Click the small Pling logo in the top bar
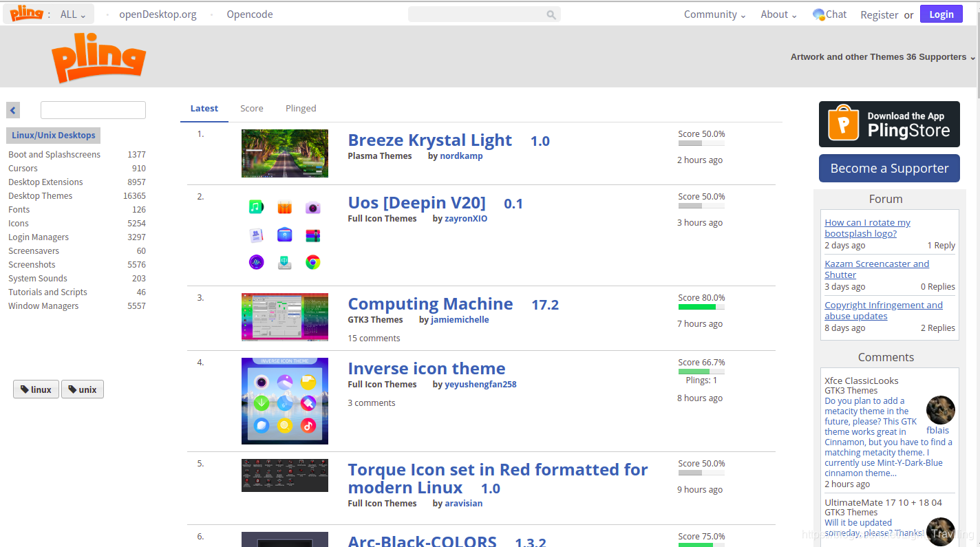This screenshot has height=547, width=980. 26,13
